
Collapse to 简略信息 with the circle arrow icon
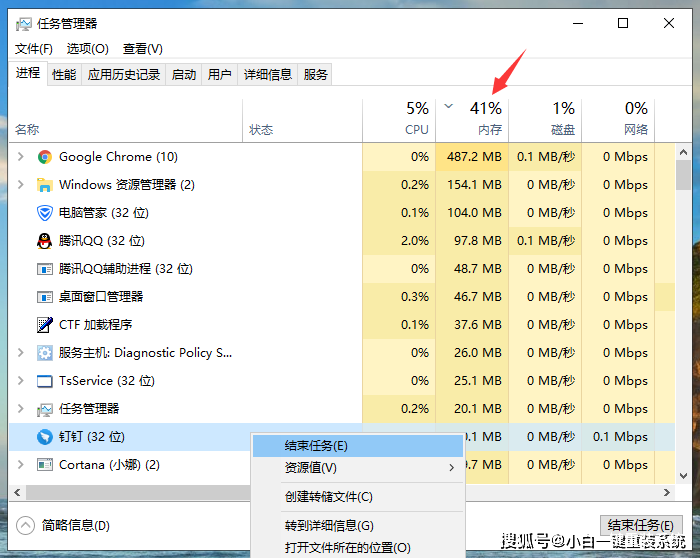point(25,525)
